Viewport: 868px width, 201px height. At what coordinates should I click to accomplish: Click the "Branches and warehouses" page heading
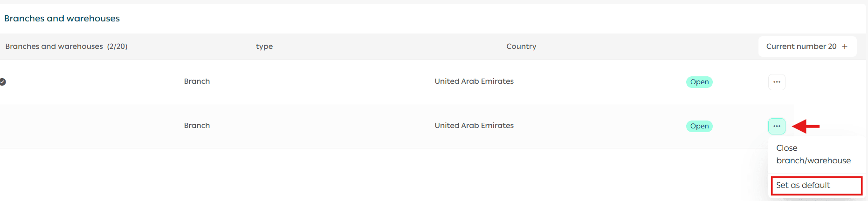(62, 19)
